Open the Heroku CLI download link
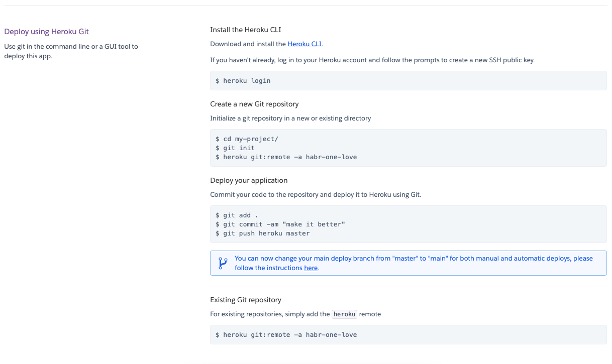612x364 pixels. [x=304, y=44]
